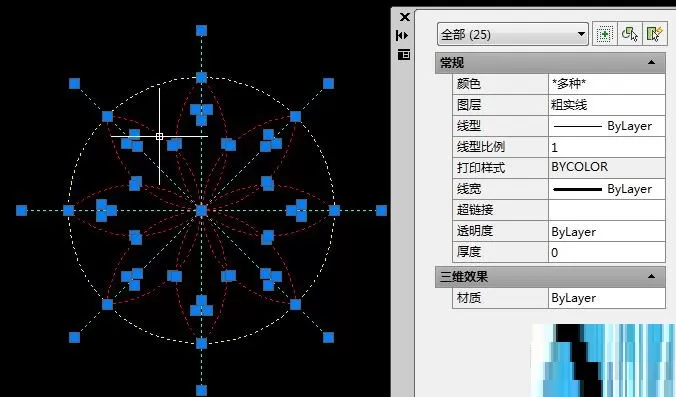The height and width of the screenshot is (397, 676).
Task: Click the 线型比例 property label
Action: click(481, 147)
